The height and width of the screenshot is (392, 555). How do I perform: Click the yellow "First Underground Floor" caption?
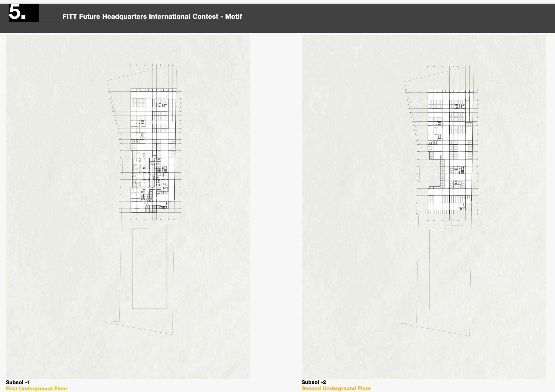[37, 389]
